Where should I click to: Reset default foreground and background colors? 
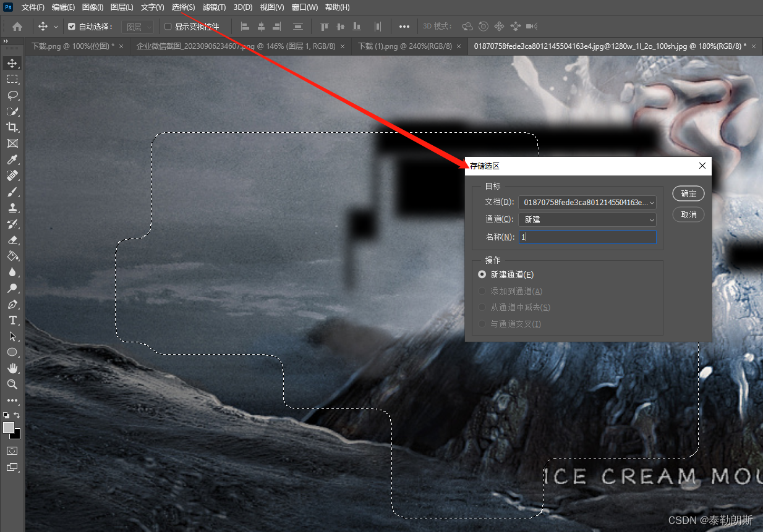6,415
